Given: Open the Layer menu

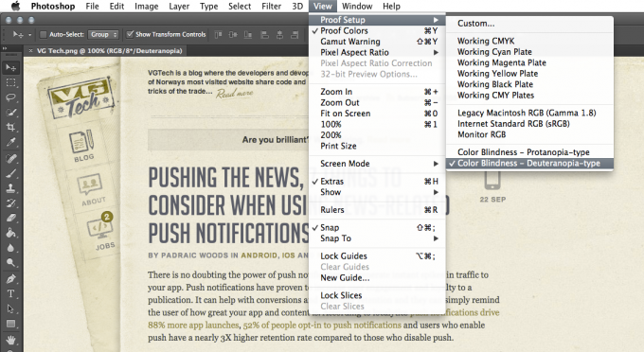Looking at the screenshot, I should (x=179, y=7).
